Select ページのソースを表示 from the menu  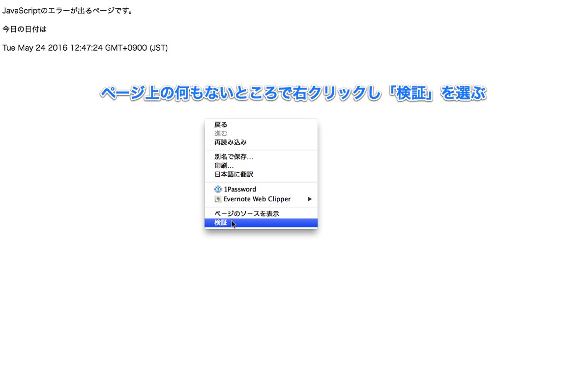[x=261, y=214]
